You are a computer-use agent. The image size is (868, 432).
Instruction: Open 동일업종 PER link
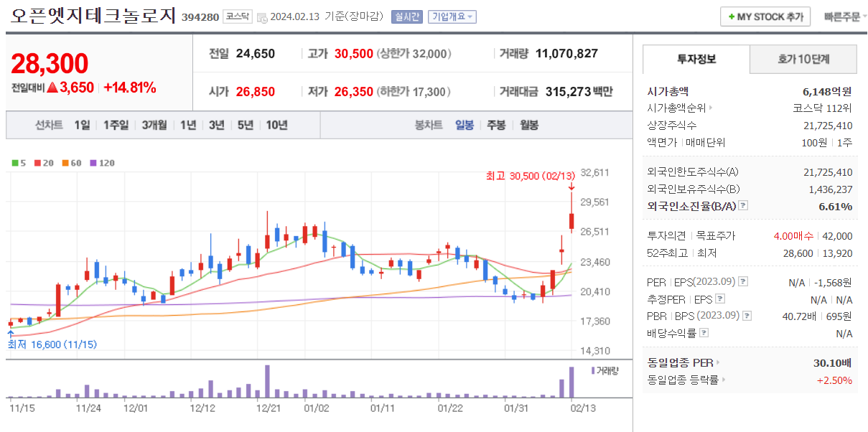[680, 363]
